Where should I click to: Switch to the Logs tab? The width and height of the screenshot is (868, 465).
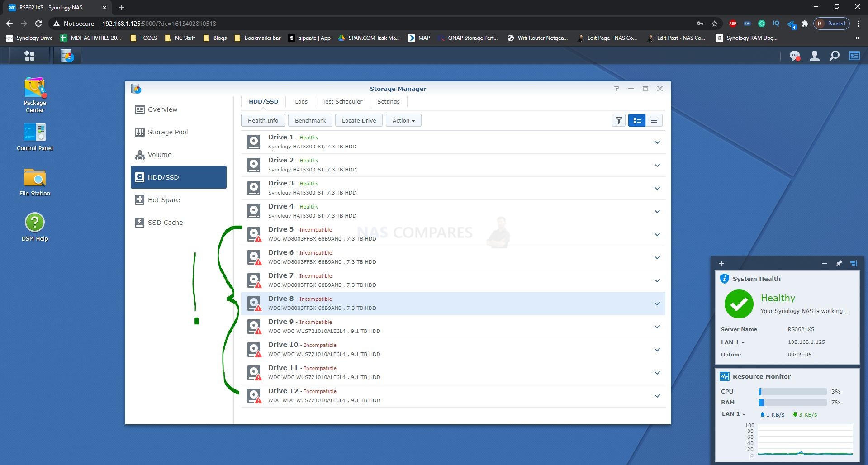tap(301, 102)
